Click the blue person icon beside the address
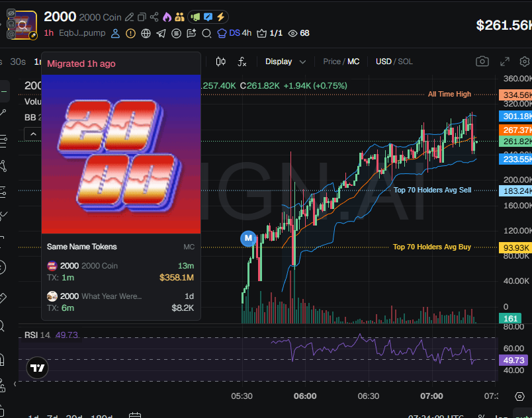Image resolution: width=532 pixels, height=418 pixels. tap(115, 33)
